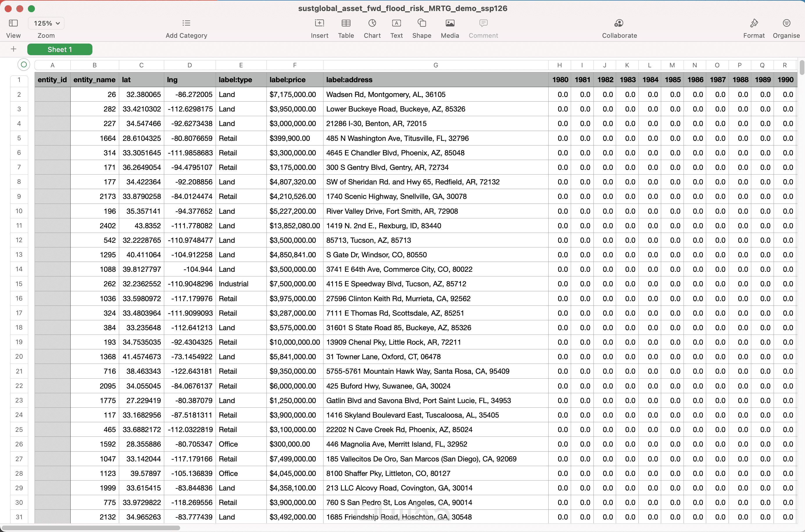This screenshot has height=532, width=805.
Task: Click the horizontal scrollbar at bottom
Action: point(91,528)
